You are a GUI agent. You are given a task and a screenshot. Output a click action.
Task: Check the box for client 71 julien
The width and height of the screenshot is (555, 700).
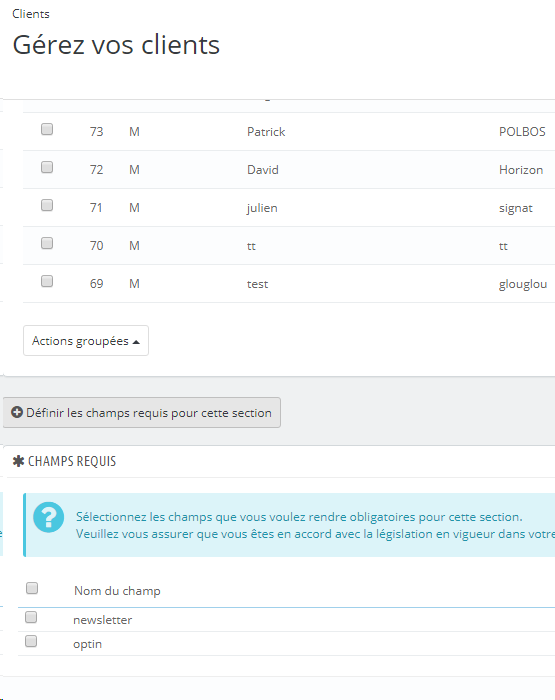coord(47,205)
